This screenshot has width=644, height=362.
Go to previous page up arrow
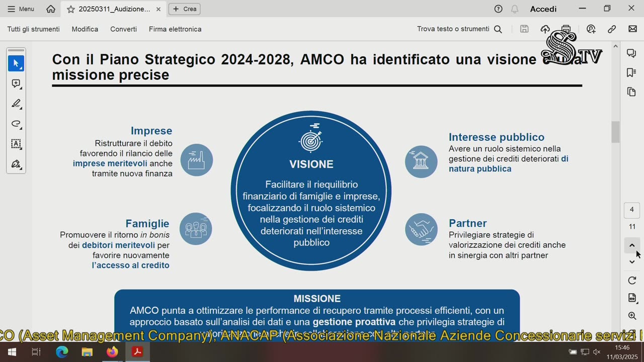[x=632, y=245]
